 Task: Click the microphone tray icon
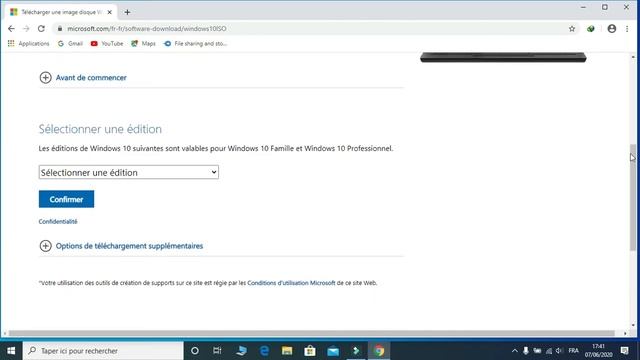[x=526, y=351]
